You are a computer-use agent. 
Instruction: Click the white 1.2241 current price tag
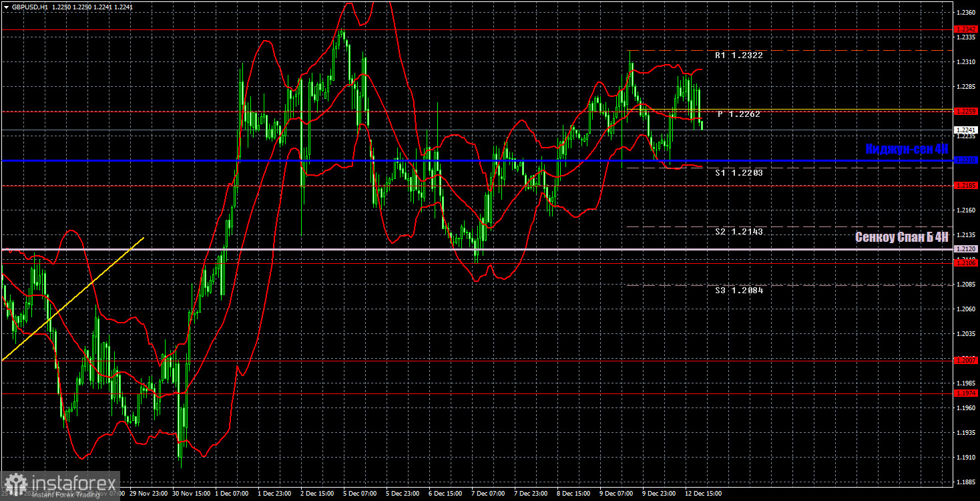(x=966, y=130)
